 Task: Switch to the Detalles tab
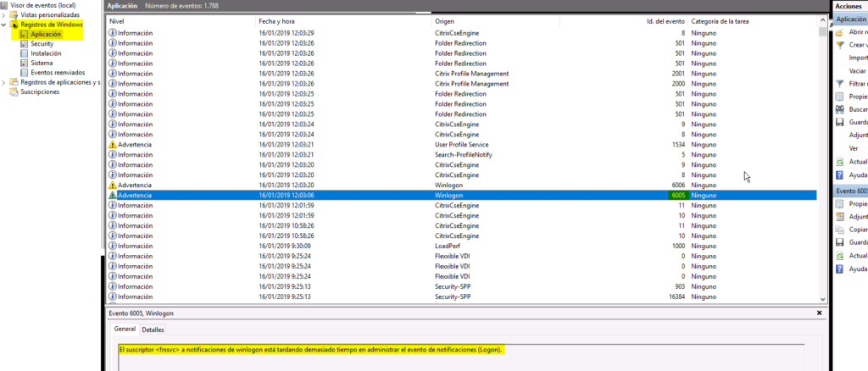pos(153,329)
